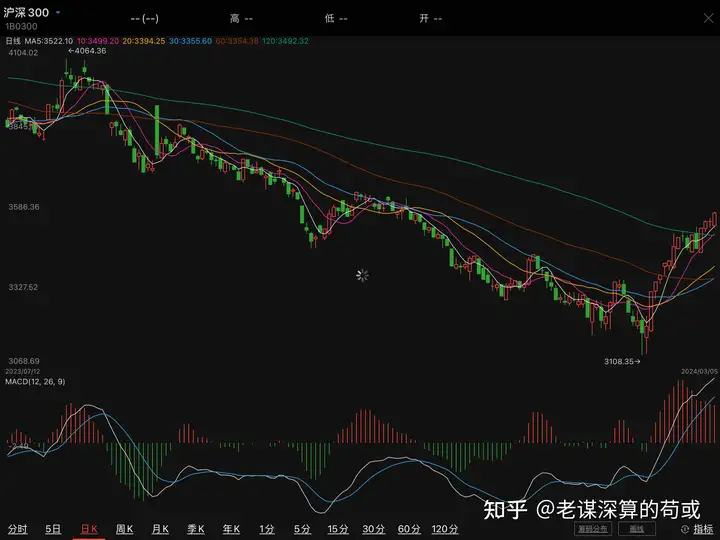Switch to 5分 interval

[302, 529]
